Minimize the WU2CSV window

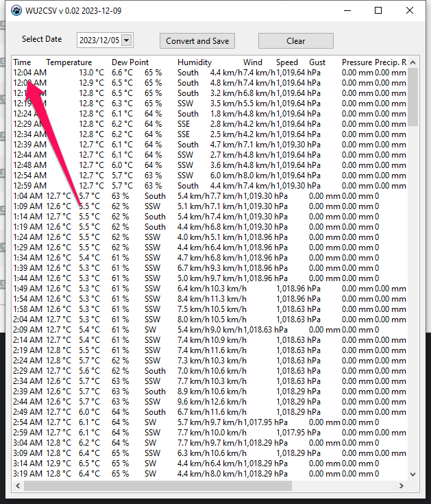[347, 10]
